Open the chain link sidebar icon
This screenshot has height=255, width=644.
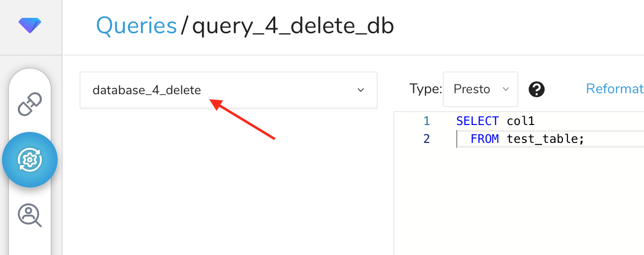(x=30, y=104)
